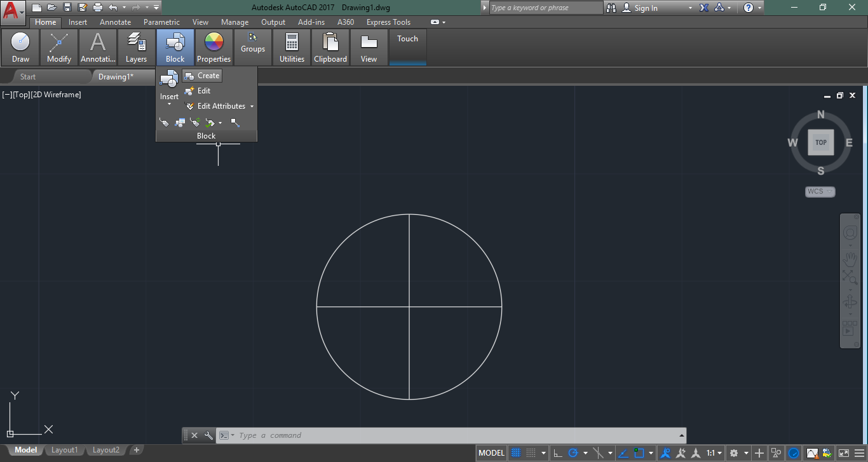This screenshot has width=868, height=462.
Task: Switch to the Annotate ribbon tab
Action: click(115, 22)
